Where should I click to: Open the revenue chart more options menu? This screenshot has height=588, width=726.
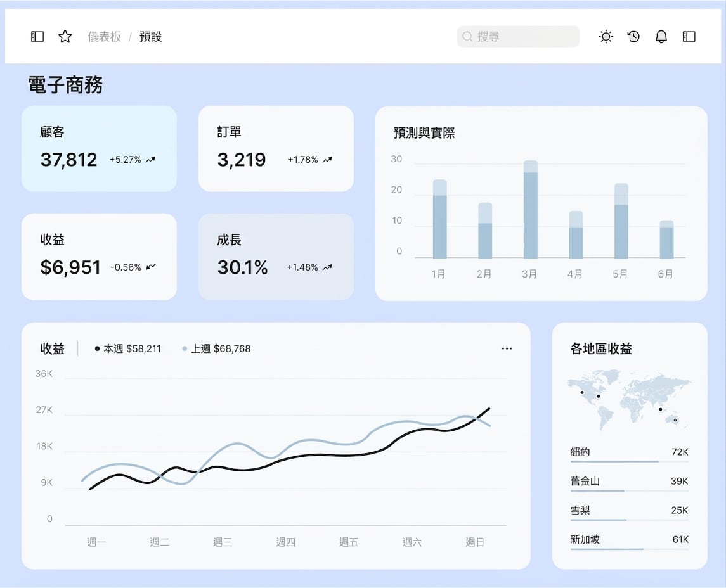click(507, 348)
